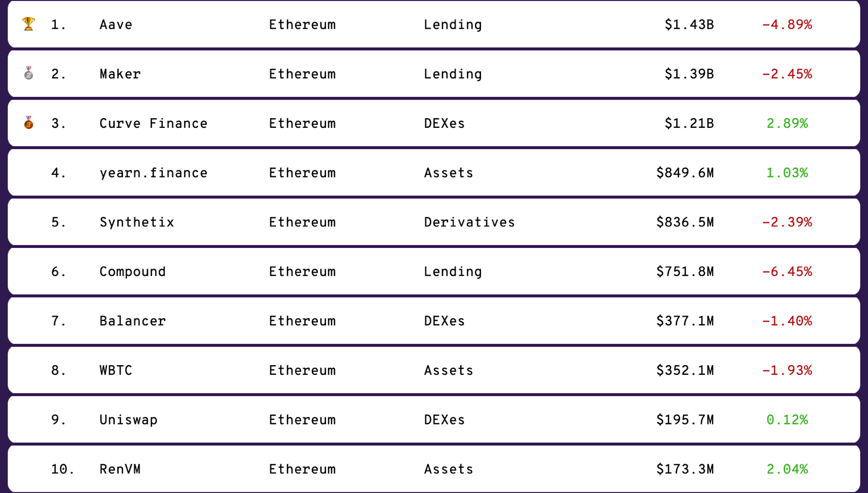Click Aave's $1.43B locked value
This screenshot has height=493, width=868.
point(689,25)
